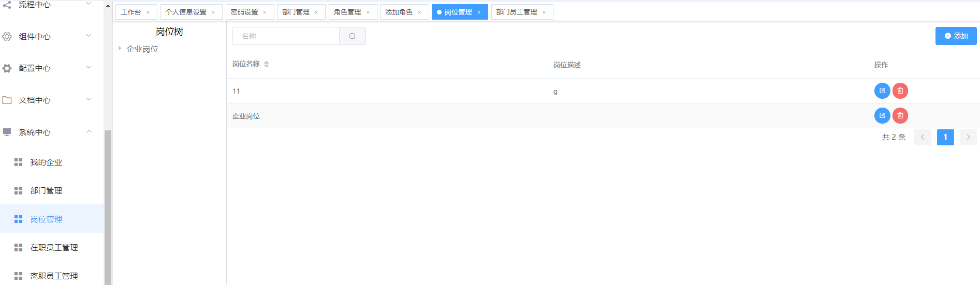Close the 岗位管理 tab
This screenshot has width=980, height=285.
(x=479, y=12)
